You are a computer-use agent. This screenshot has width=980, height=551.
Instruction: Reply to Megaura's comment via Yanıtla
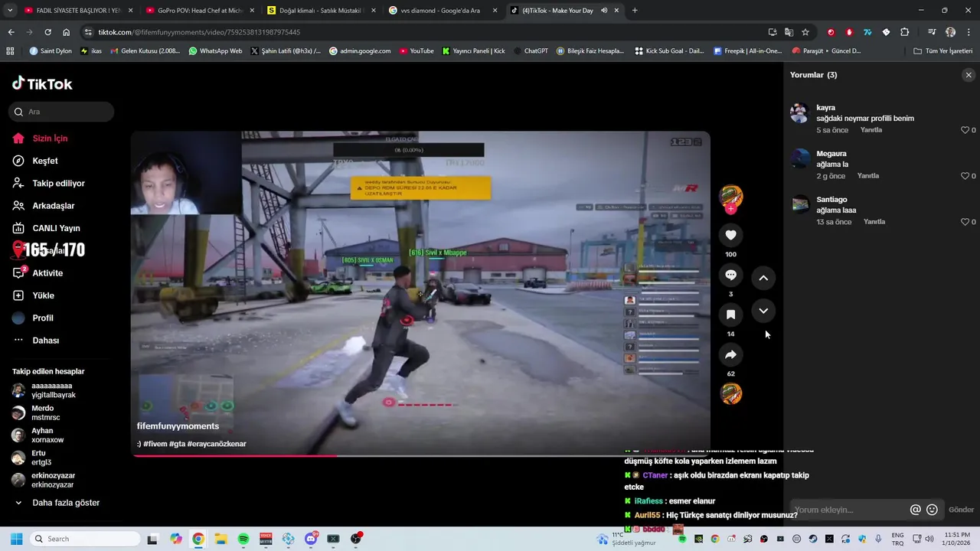[x=868, y=176]
